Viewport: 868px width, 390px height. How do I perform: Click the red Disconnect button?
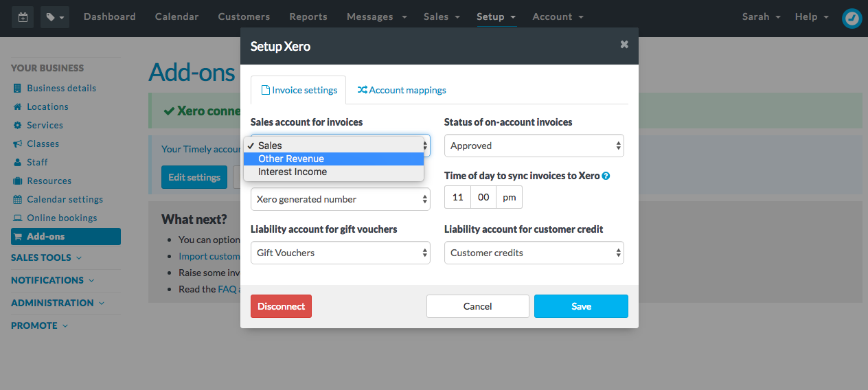point(281,306)
